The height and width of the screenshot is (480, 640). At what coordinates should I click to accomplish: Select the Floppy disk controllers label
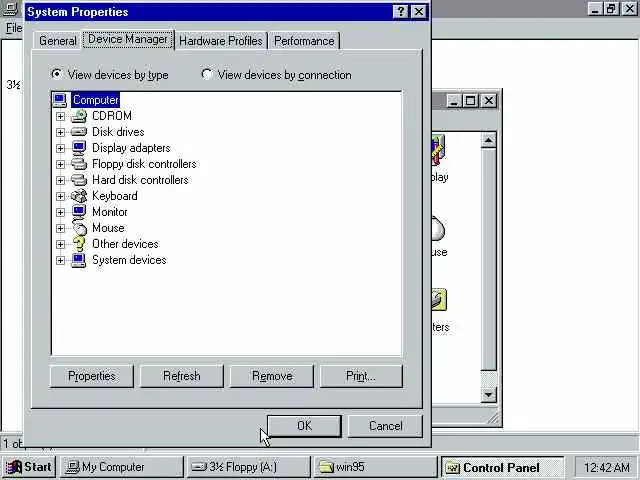[x=144, y=164]
